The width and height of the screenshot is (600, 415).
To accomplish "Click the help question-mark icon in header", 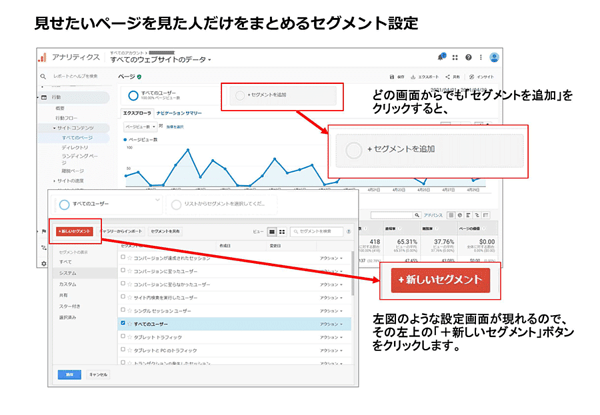I will 468,57.
